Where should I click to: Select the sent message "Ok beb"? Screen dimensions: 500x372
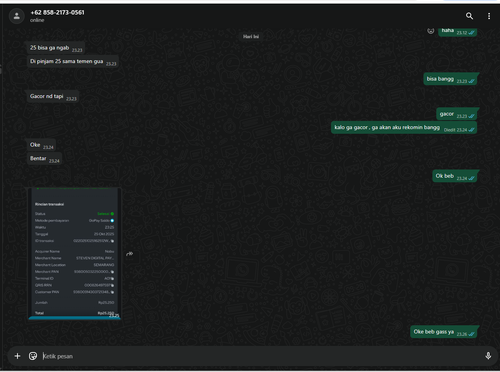click(455, 176)
